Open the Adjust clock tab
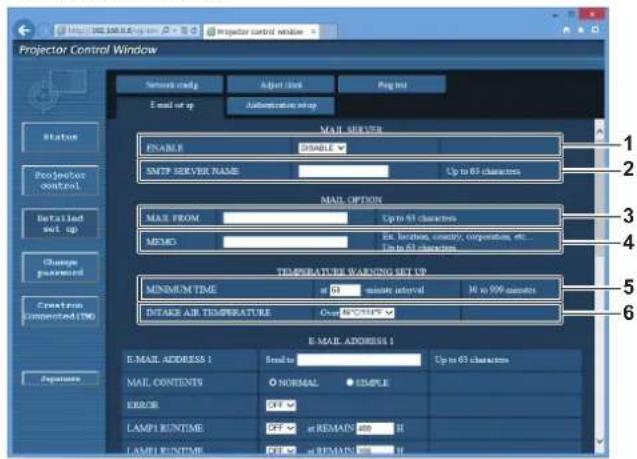Screen dimensions: 637x459 coord(281,84)
